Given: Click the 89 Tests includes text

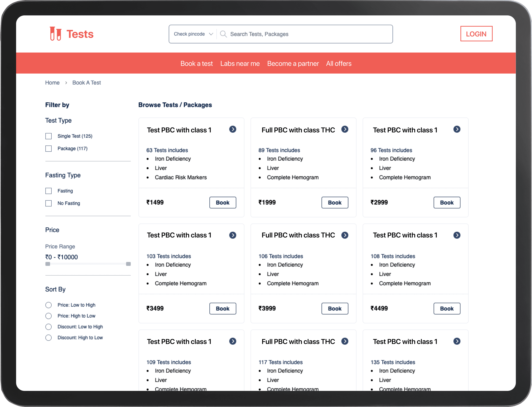Looking at the screenshot, I should 279,150.
